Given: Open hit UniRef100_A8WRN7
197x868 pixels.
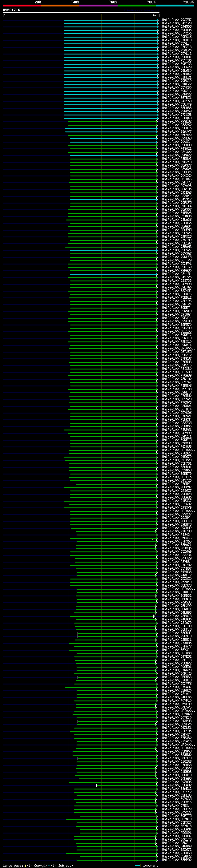Looking at the screenshot, I should (177, 487).
